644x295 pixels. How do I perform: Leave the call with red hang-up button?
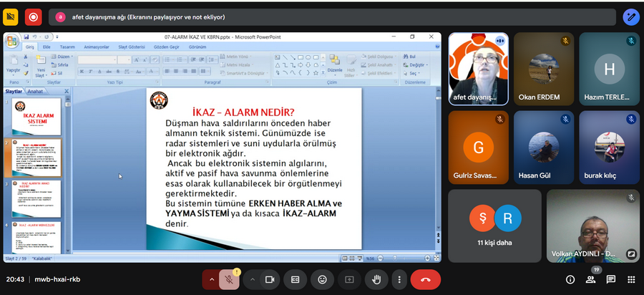tap(426, 280)
